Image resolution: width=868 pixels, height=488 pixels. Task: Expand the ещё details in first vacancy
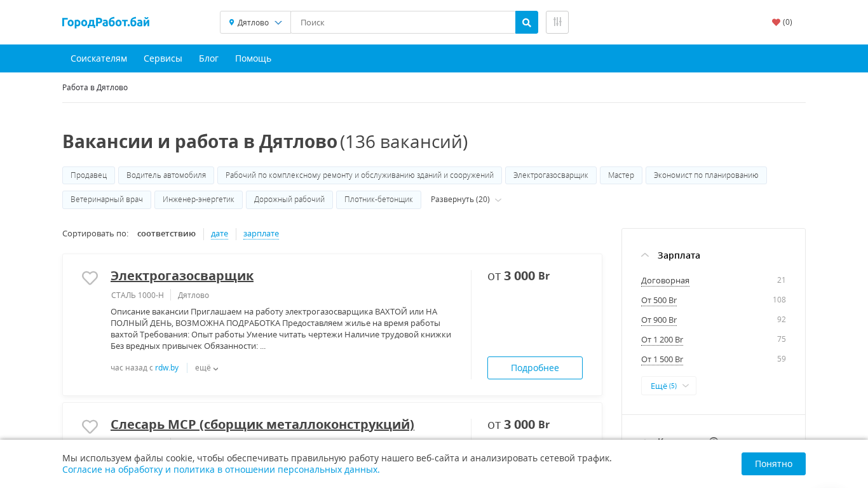[207, 368]
